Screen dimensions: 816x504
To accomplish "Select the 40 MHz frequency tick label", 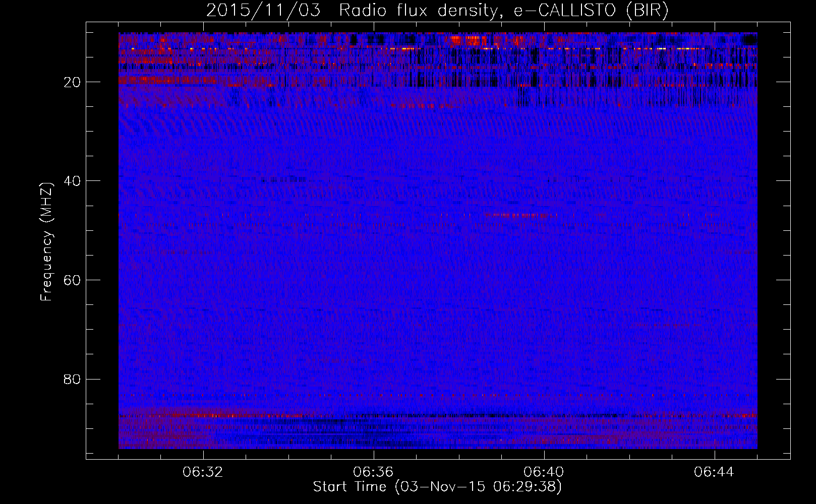I will point(72,181).
